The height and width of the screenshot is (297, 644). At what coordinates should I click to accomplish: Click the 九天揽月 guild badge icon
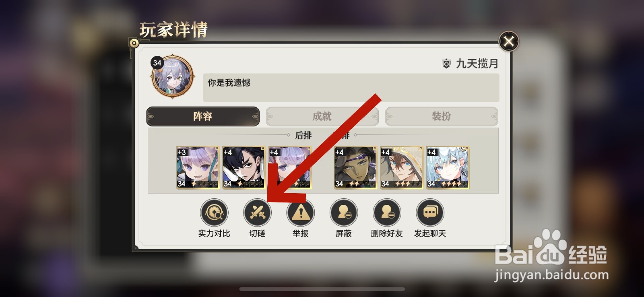point(446,64)
